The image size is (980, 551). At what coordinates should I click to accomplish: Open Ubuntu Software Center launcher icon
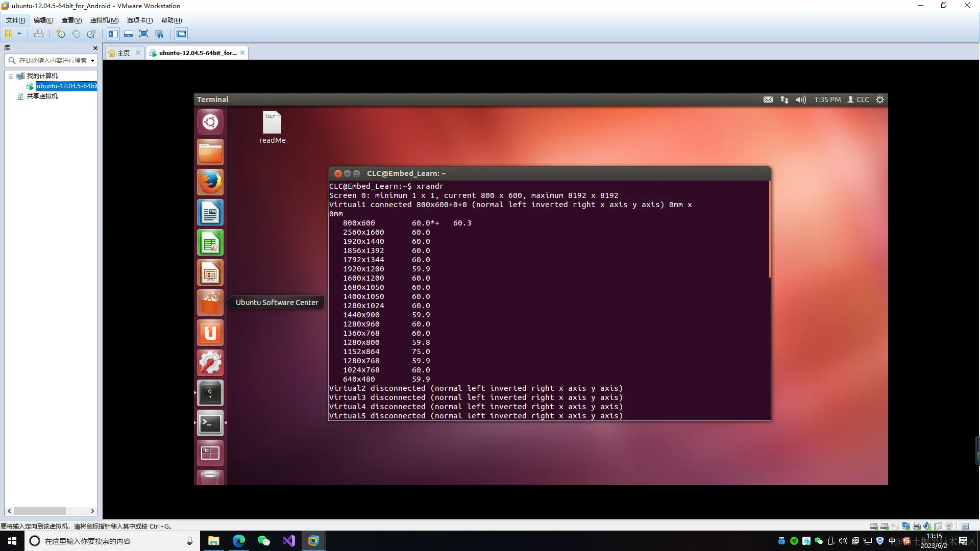pyautogui.click(x=210, y=303)
